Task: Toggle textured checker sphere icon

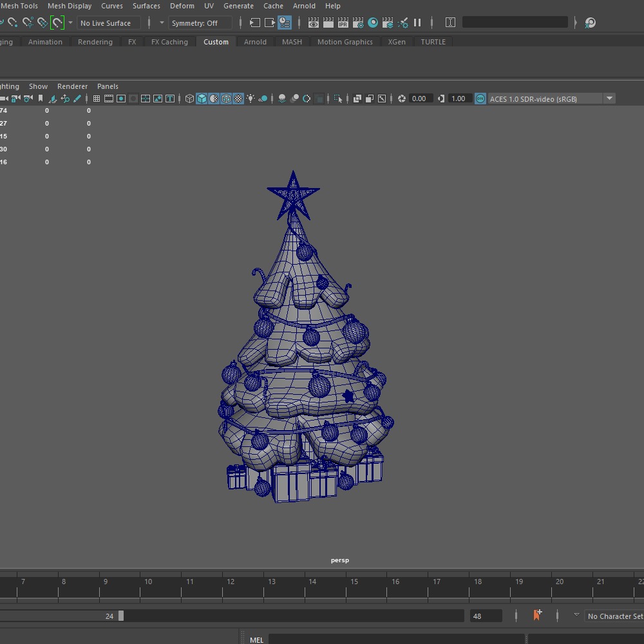Action: [239, 99]
